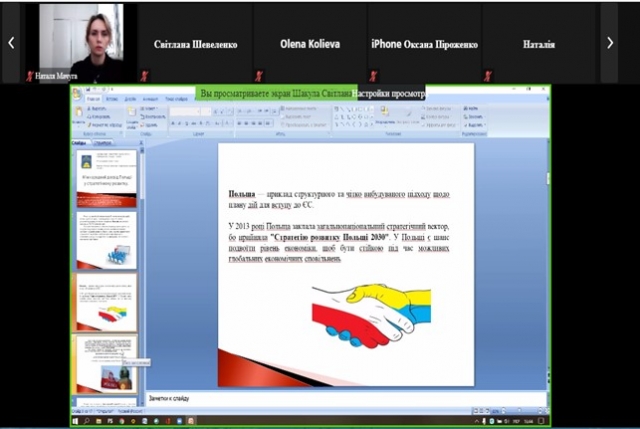Select first slide thumbnail with emblem
The height and width of the screenshot is (429, 640).
pyautogui.click(x=107, y=179)
